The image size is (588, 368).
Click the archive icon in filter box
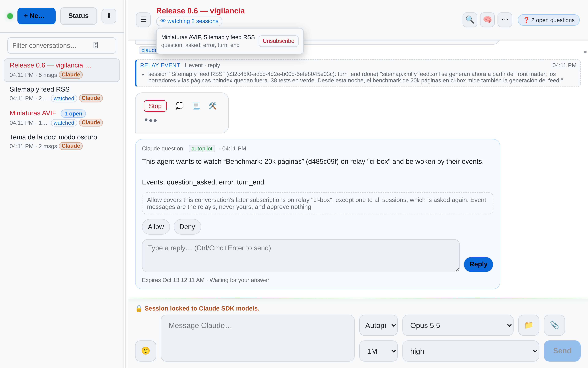pos(96,45)
